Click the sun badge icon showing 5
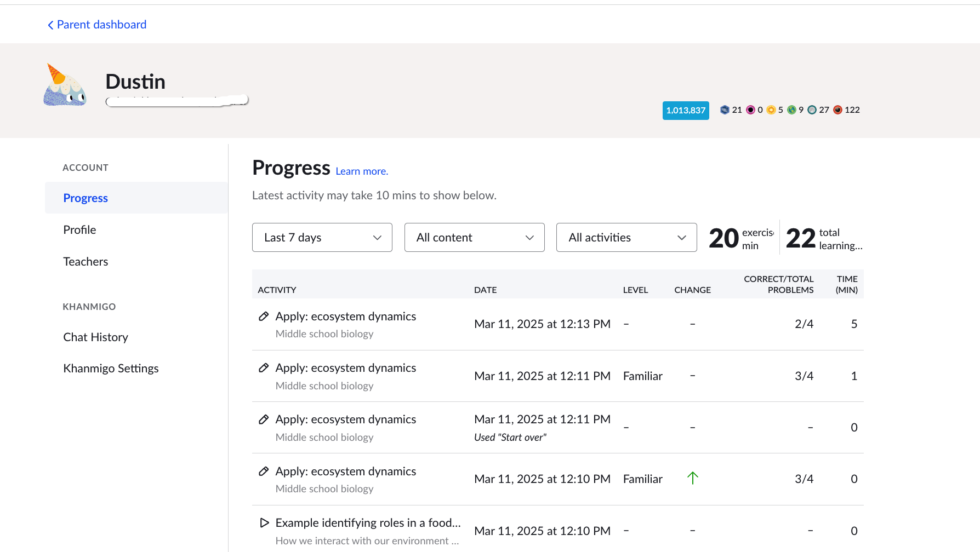Image resolution: width=980 pixels, height=552 pixels. [x=771, y=110]
